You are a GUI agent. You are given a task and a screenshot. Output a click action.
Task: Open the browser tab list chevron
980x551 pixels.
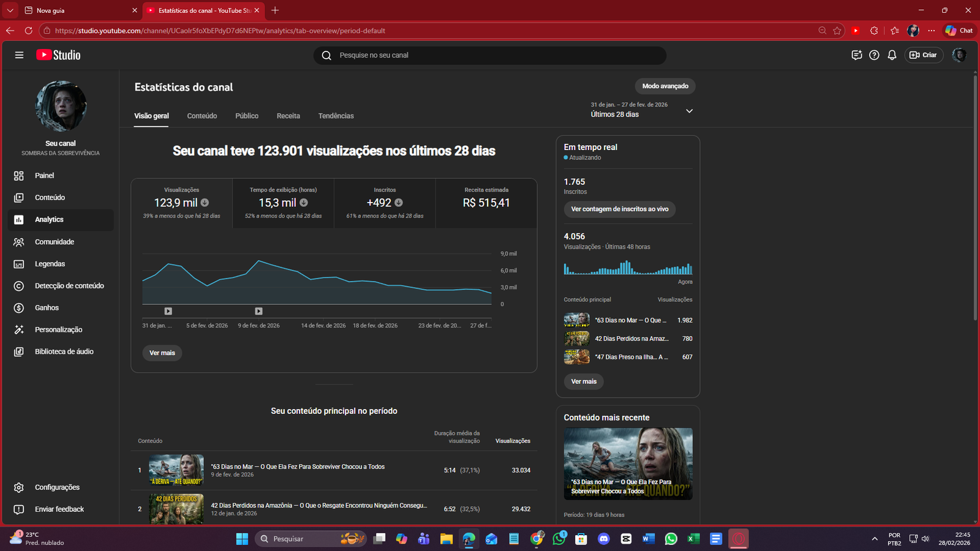[10, 10]
